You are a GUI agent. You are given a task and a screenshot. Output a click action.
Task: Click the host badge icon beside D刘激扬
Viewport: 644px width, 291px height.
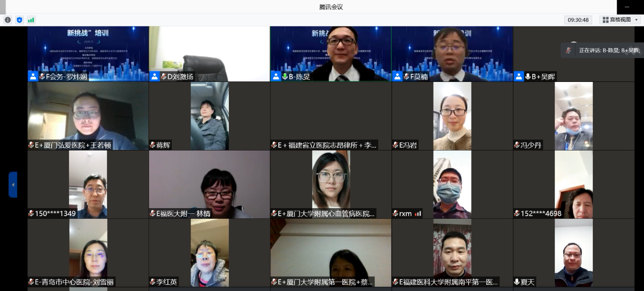point(155,76)
